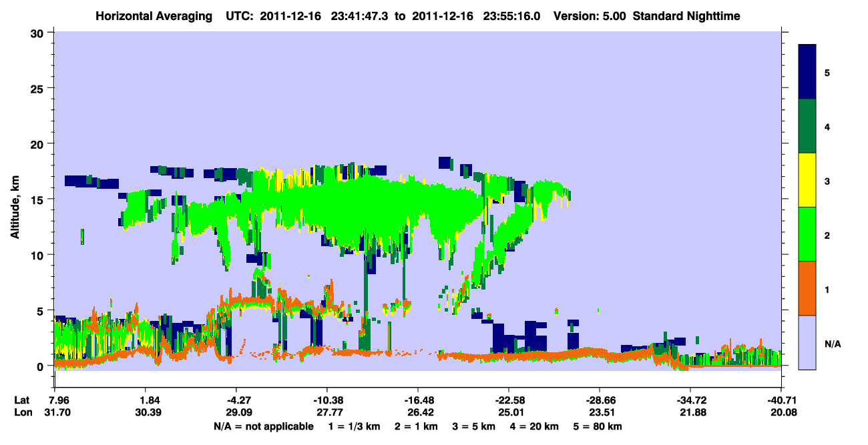Click the yellow colorbar segment labeled 3
This screenshot has height=445, width=868.
[808, 179]
